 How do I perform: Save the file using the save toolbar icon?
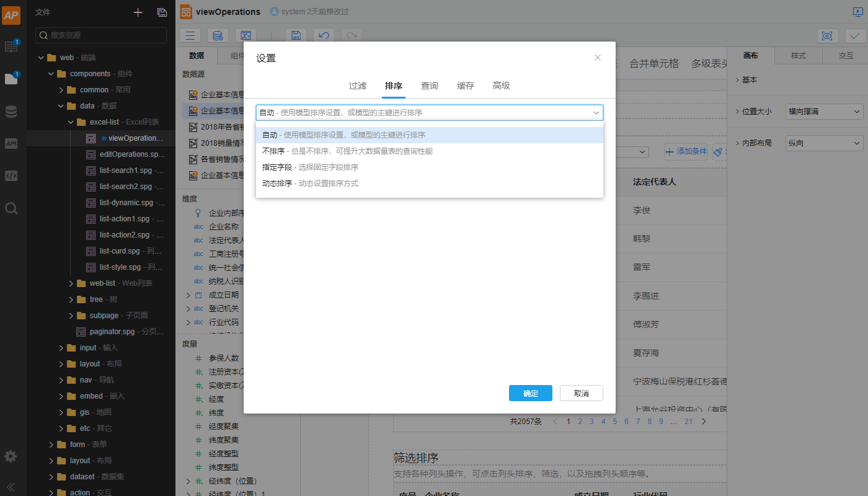296,35
